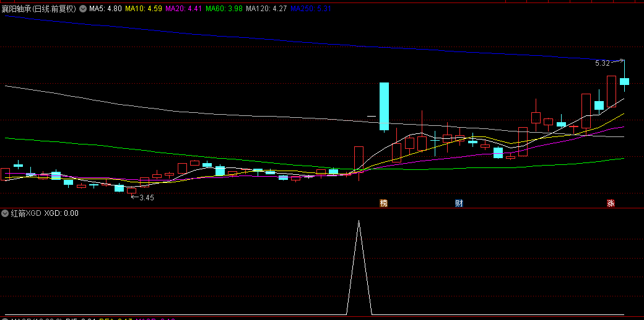Click the latest cyan candle below 5.32
644x320 pixels.
[x=624, y=81]
